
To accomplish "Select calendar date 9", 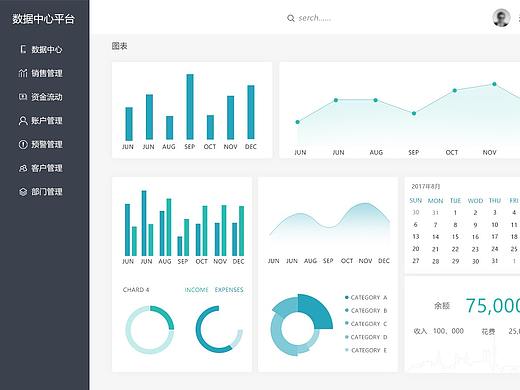I will click(475, 225).
